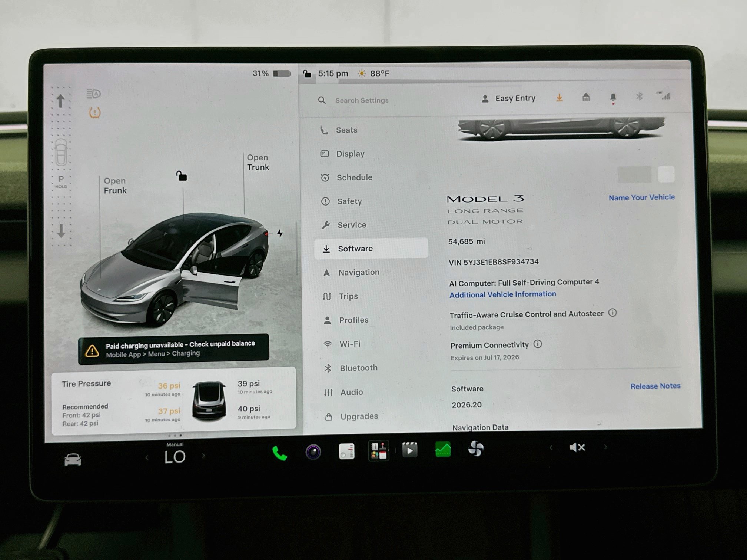Select the Software menu item
Screen dimensions: 747x560
pyautogui.click(x=371, y=248)
